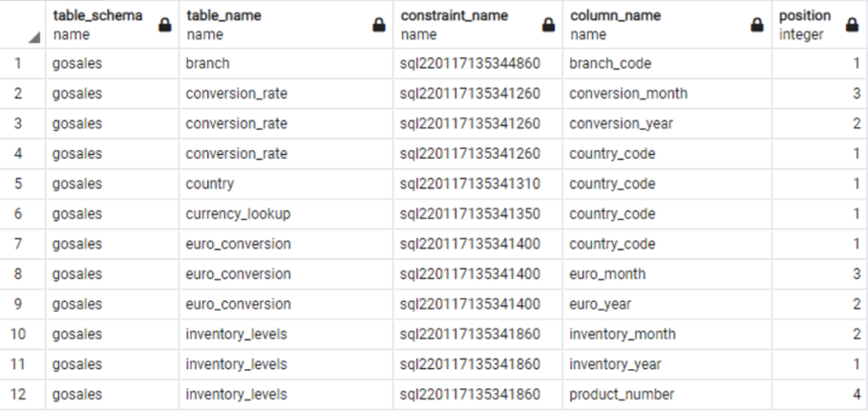Viewport: 868px width, 411px height.
Task: Click the product_number cell in row 12
Action: [667, 395]
